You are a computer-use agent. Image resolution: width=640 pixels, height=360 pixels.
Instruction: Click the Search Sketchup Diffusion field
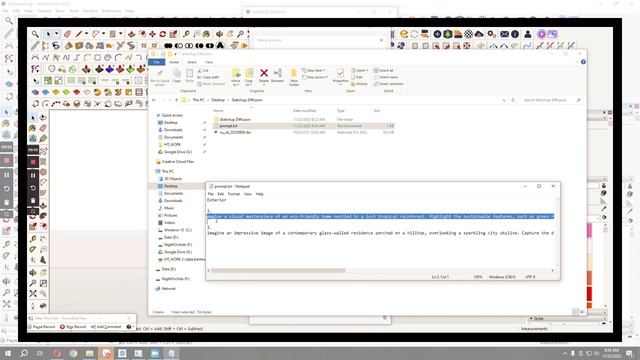tap(551, 100)
